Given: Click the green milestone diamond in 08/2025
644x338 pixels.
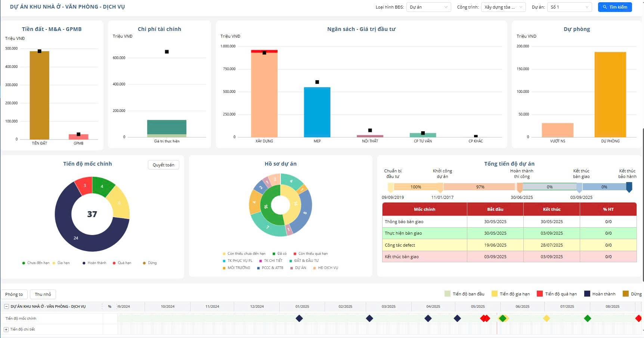Looking at the screenshot, I should point(588,318).
